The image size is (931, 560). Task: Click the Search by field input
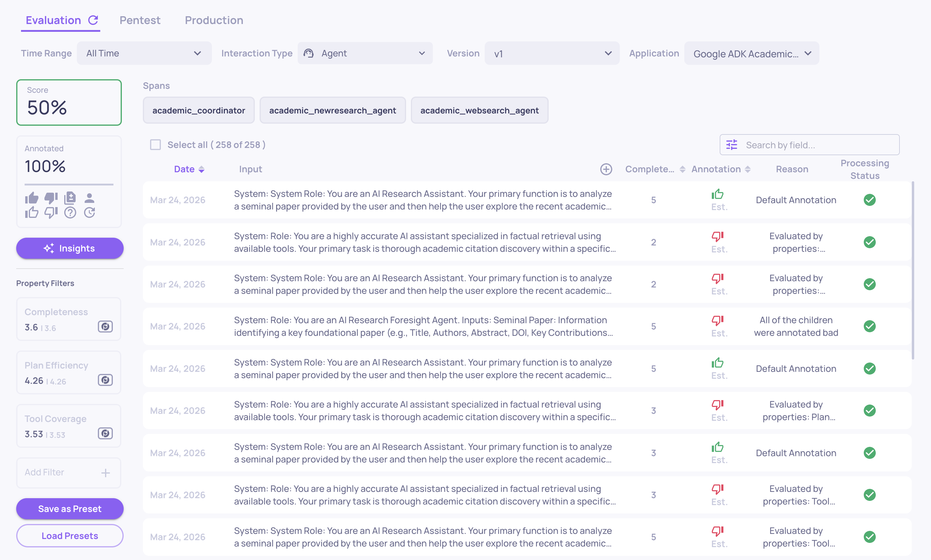point(819,145)
